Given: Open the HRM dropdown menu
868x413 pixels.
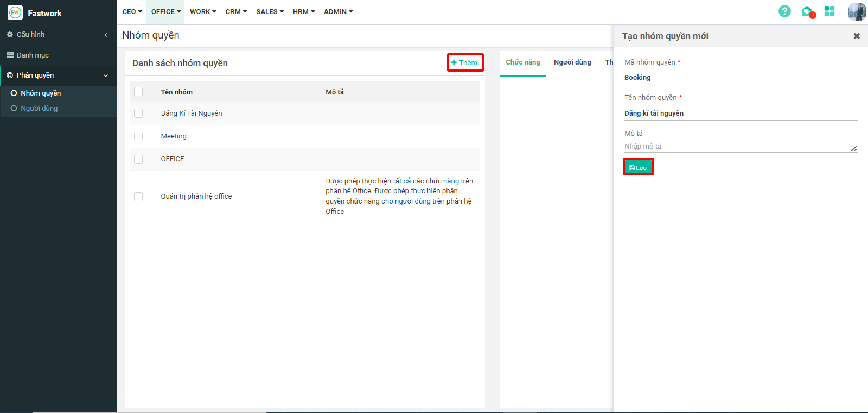Looking at the screenshot, I should click(304, 11).
